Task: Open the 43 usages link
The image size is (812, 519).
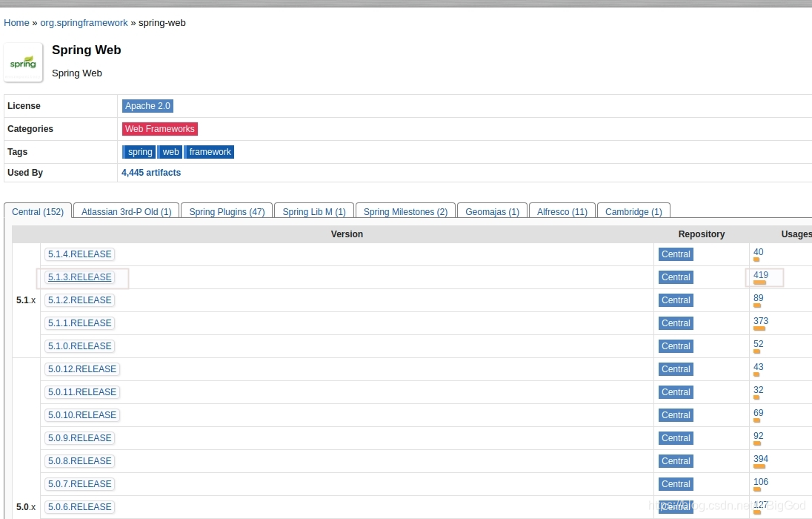Action: point(758,367)
